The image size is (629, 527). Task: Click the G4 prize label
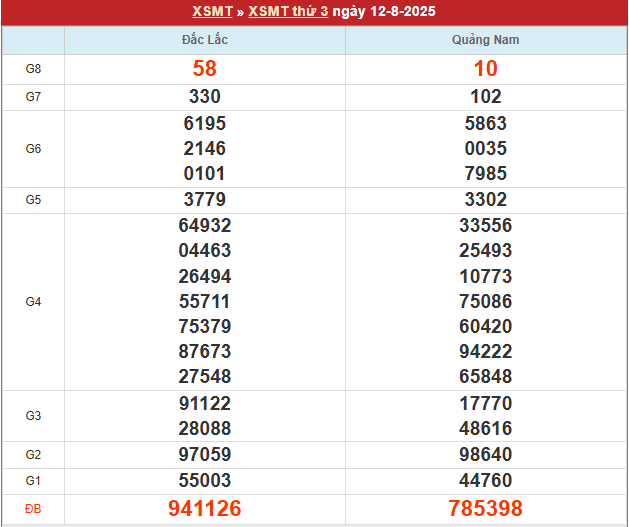(33, 302)
